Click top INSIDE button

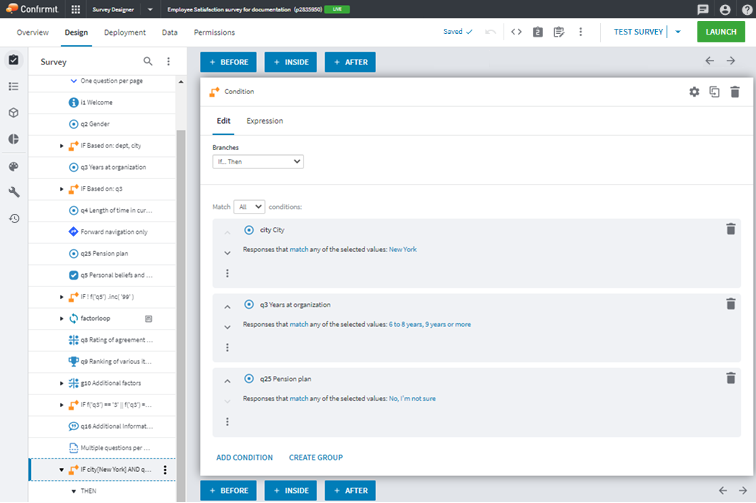291,62
